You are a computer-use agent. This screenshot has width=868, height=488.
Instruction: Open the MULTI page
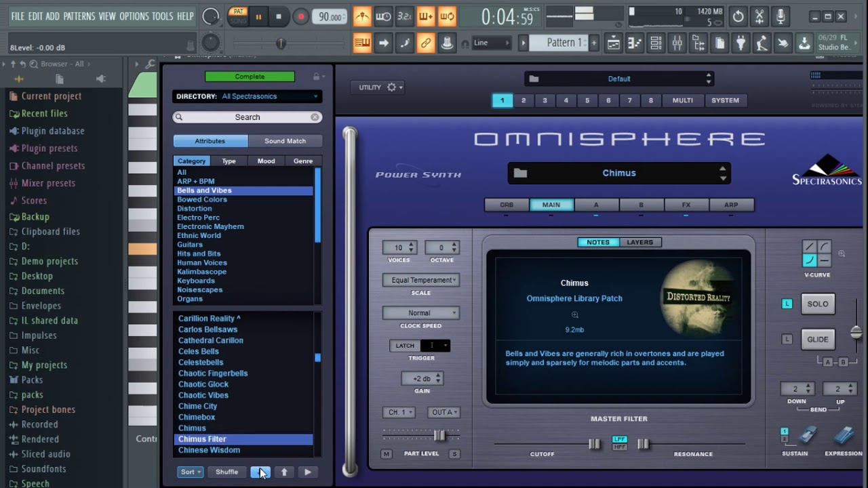682,100
